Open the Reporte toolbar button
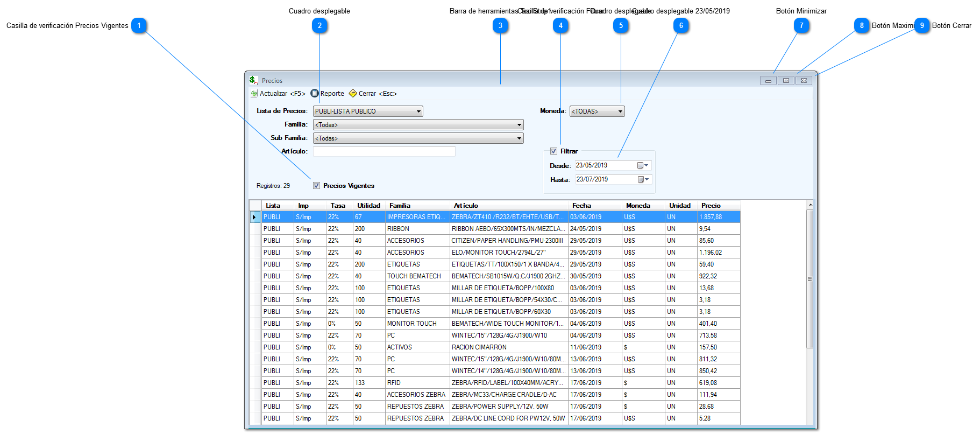Image resolution: width=980 pixels, height=434 pixels. [328, 94]
